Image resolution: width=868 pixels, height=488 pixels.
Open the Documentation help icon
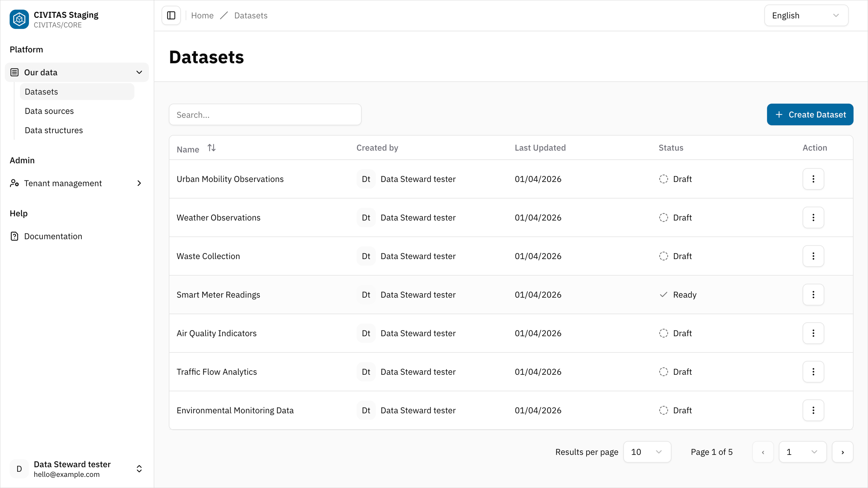pyautogui.click(x=14, y=236)
